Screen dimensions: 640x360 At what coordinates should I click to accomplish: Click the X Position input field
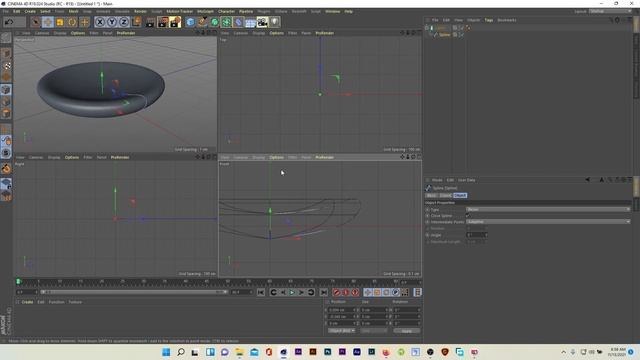342,310
